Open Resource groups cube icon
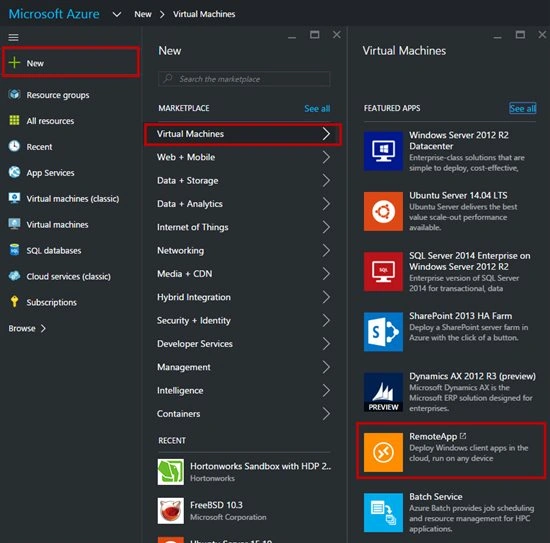 pos(14,94)
